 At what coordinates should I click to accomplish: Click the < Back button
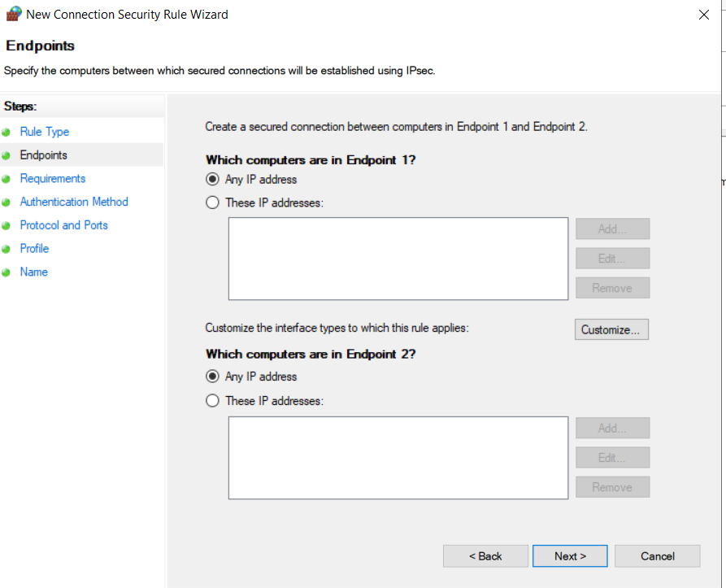coord(485,556)
